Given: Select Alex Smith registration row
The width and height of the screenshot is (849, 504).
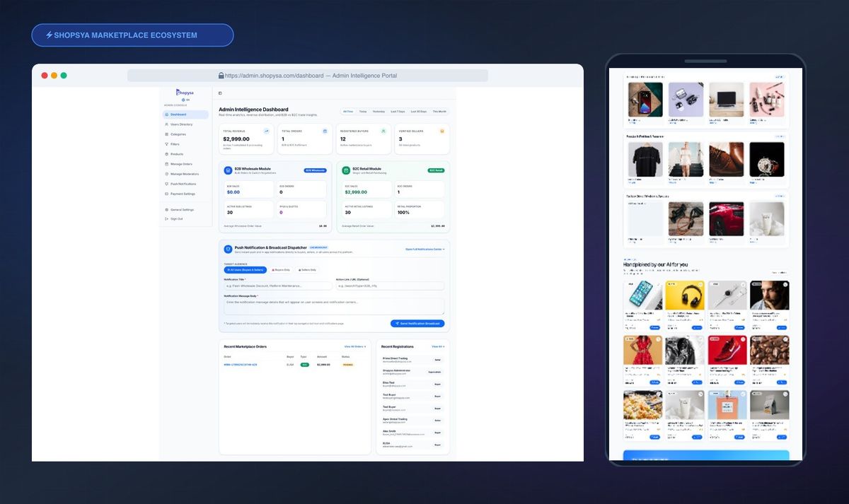Looking at the screenshot, I should pos(412,433).
